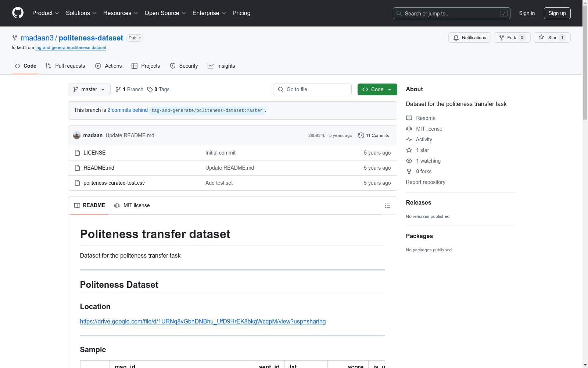588x368 pixels.
Task: Expand the Product menu
Action: pos(46,13)
